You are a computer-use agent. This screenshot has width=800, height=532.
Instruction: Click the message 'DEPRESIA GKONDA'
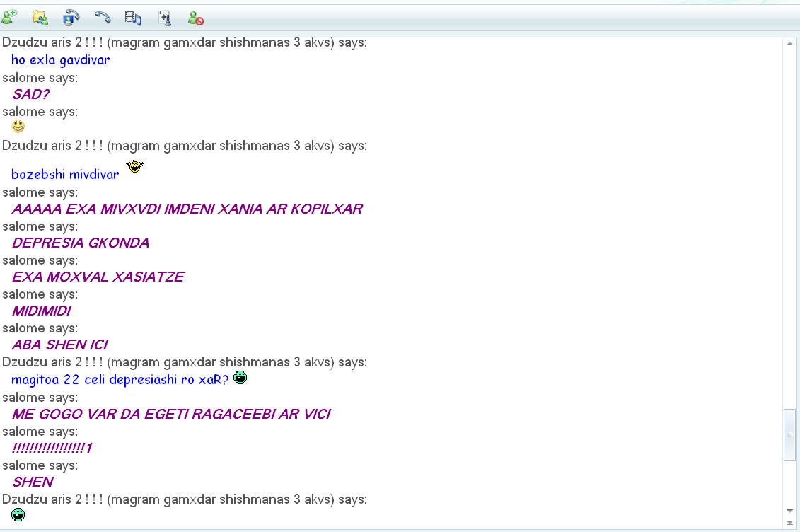pyautogui.click(x=81, y=243)
